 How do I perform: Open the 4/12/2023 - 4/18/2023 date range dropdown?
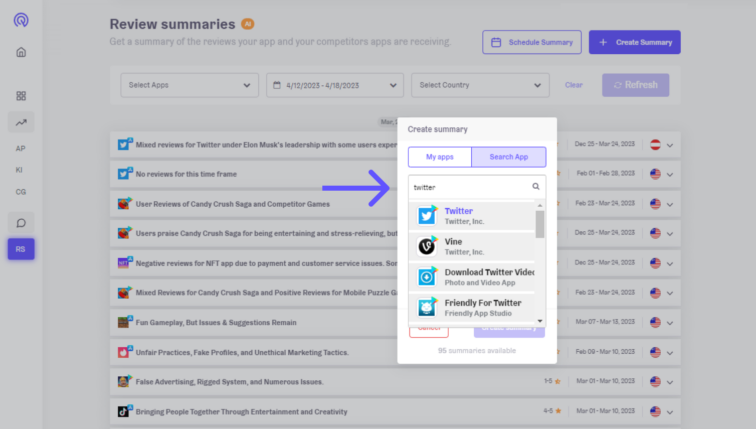click(x=335, y=85)
